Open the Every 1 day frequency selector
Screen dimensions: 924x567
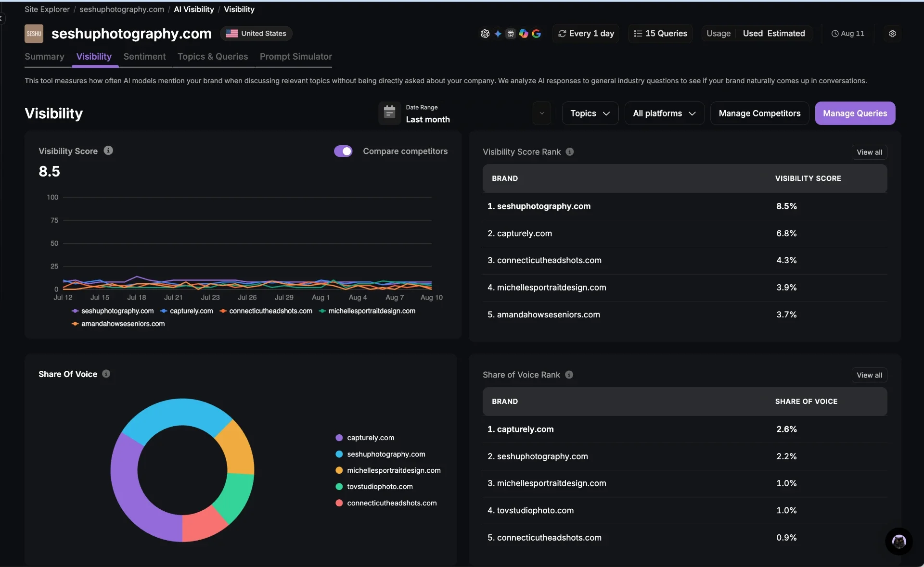(x=586, y=34)
